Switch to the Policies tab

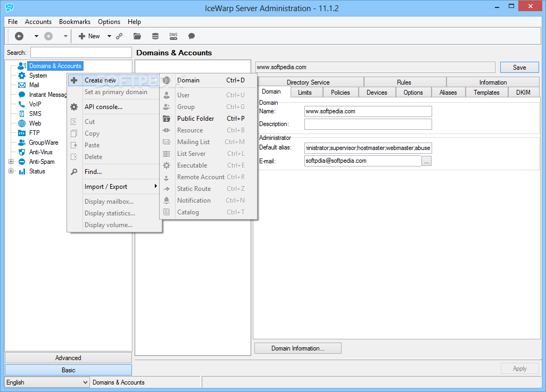(x=340, y=92)
